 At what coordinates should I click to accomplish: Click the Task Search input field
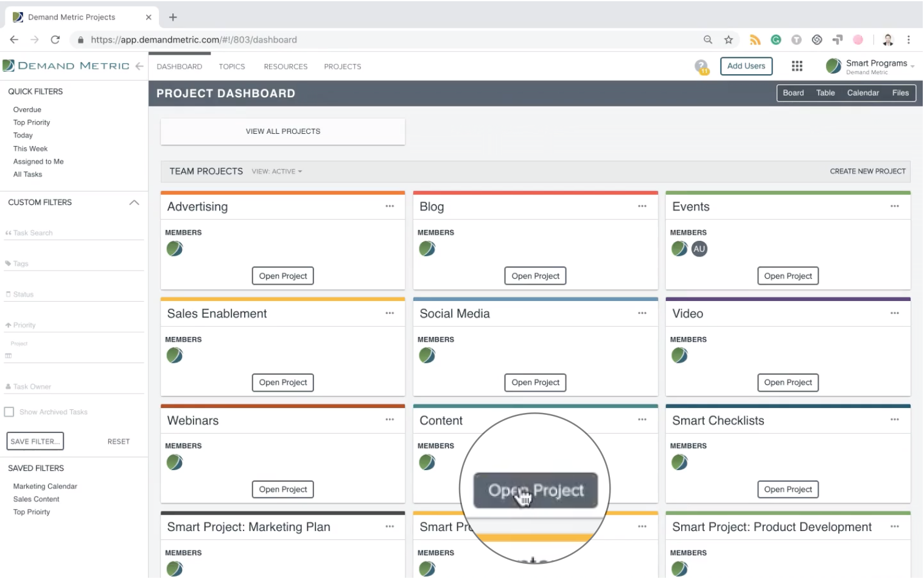coord(74,233)
